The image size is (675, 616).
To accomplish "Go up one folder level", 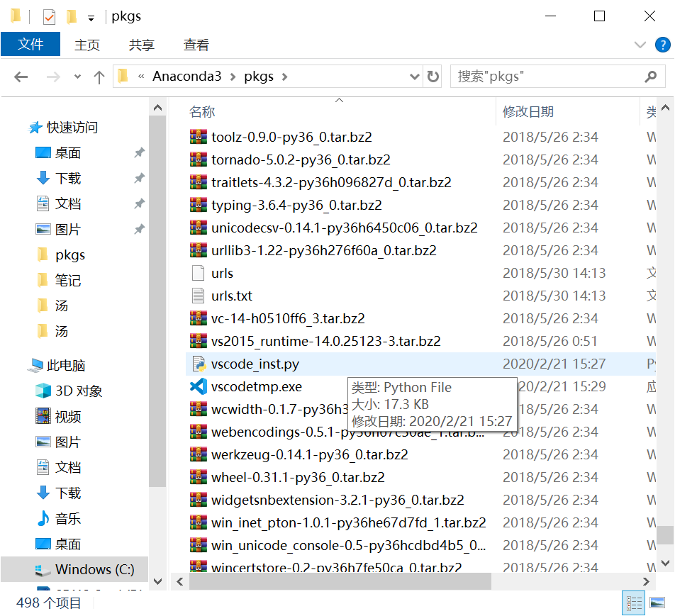I will click(99, 77).
